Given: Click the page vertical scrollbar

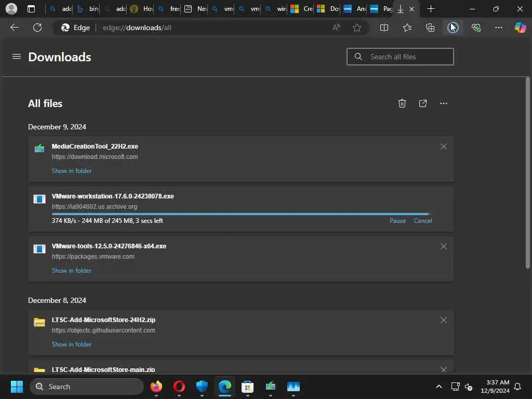Looking at the screenshot, I should [528, 173].
